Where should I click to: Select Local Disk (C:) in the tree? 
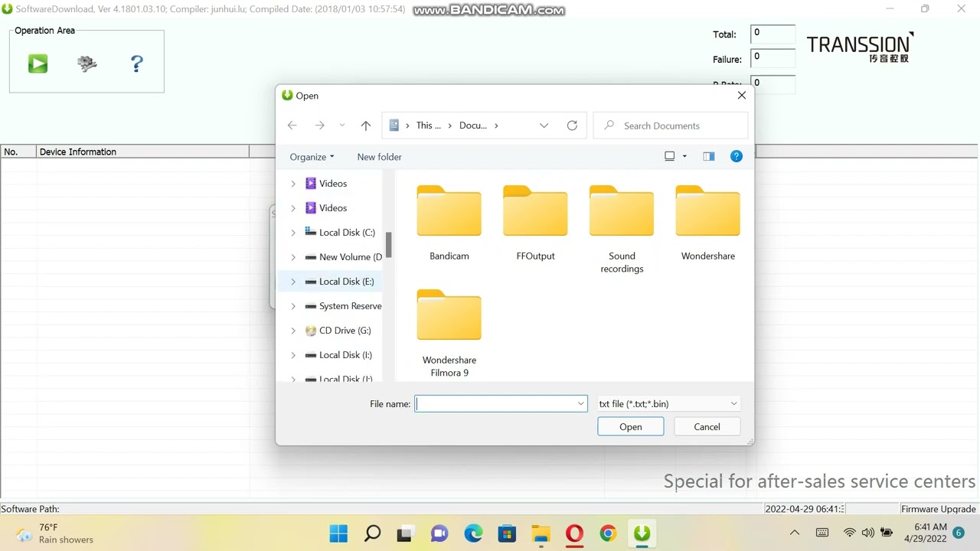(339, 233)
